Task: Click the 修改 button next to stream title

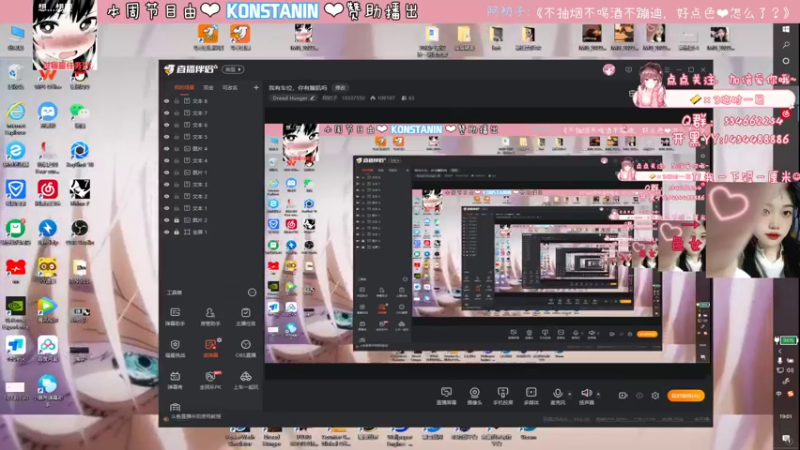Action: 340,88
